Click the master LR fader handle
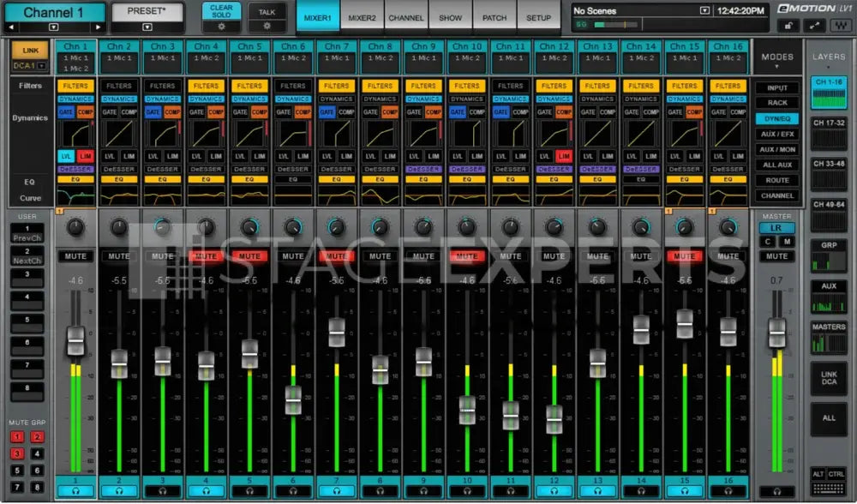 (776, 333)
